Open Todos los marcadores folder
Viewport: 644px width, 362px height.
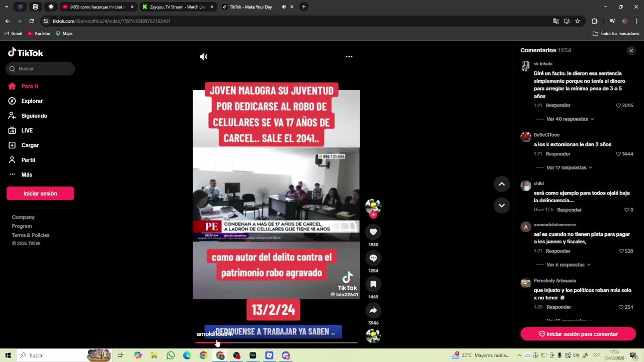pyautogui.click(x=616, y=34)
